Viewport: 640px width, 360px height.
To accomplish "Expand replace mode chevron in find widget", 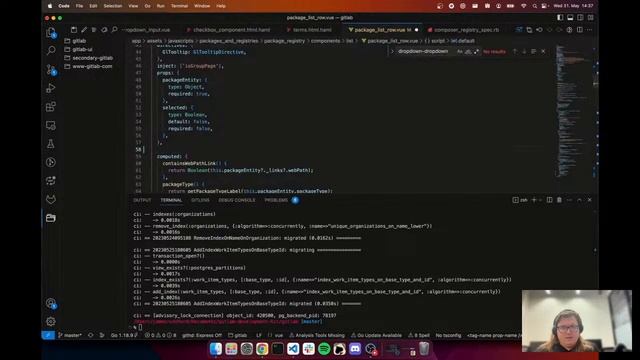I will (392, 51).
